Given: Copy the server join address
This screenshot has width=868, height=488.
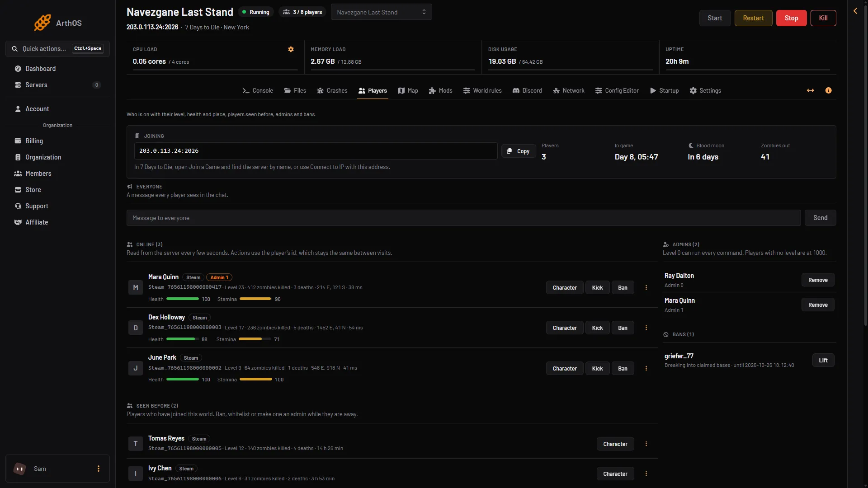Looking at the screenshot, I should click(519, 151).
